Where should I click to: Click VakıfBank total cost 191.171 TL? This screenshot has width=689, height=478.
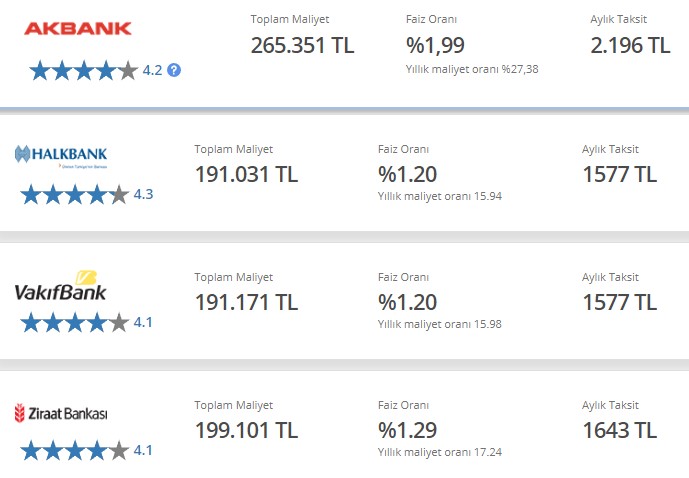[x=247, y=302]
